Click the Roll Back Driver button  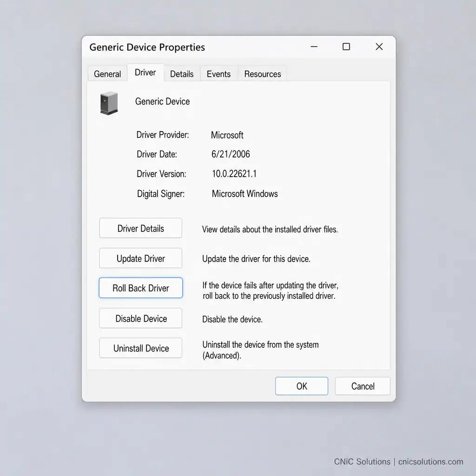pyautogui.click(x=140, y=288)
